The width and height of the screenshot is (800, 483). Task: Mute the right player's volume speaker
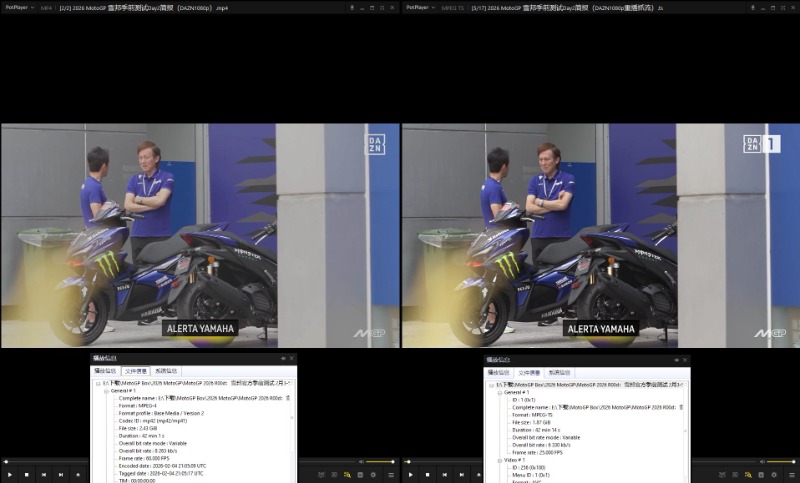pyautogui.click(x=760, y=461)
